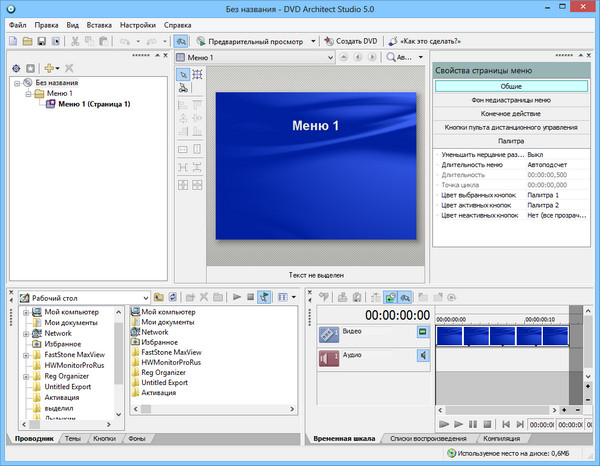Switch to Списки воспроизведения tab

[427, 439]
